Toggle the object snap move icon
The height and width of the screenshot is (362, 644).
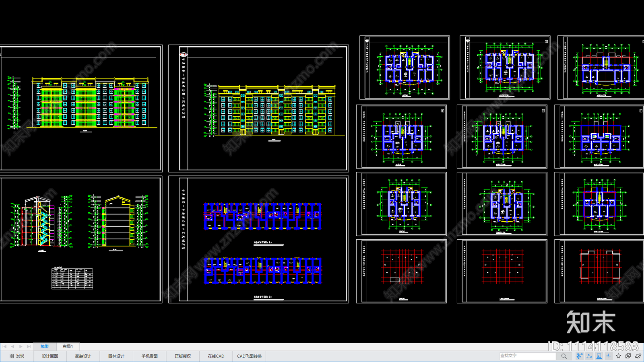pyautogui.click(x=579, y=356)
